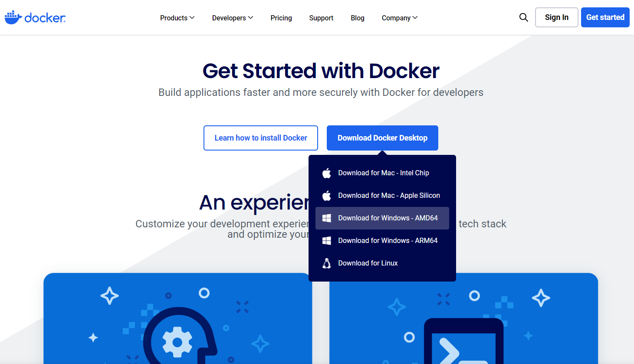Click the head-with-gear illustration card
The height and width of the screenshot is (364, 634).
pos(177,318)
